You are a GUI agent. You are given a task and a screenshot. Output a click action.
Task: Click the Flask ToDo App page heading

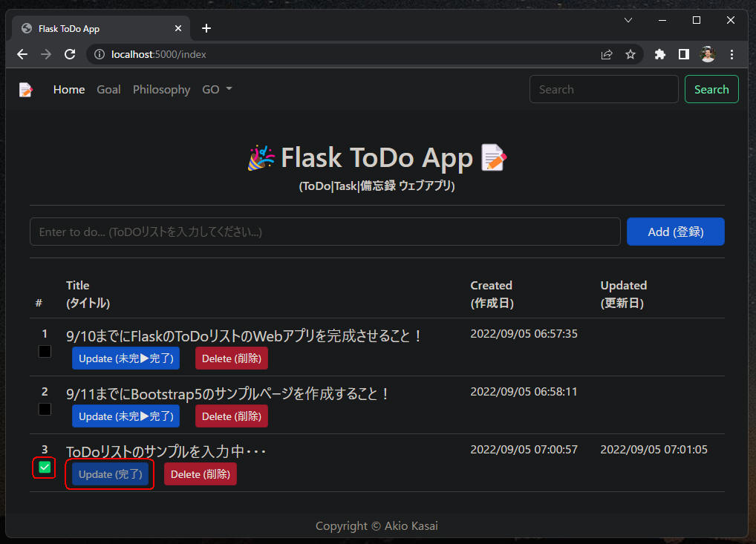click(377, 157)
